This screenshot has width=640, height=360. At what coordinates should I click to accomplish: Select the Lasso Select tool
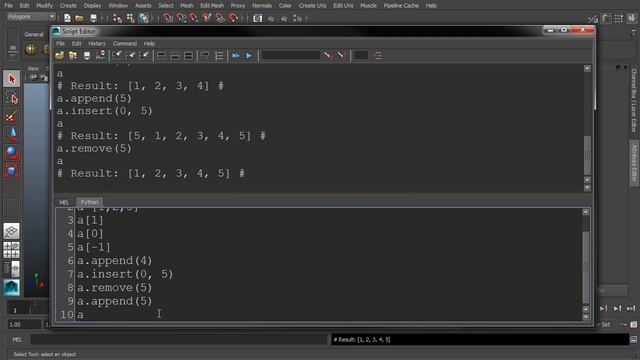click(12, 98)
